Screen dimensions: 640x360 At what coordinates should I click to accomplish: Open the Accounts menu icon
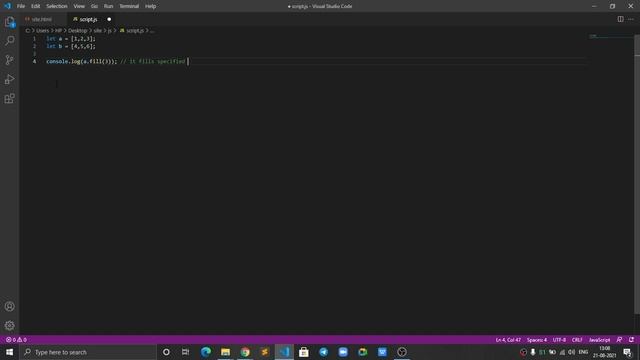click(x=9, y=306)
